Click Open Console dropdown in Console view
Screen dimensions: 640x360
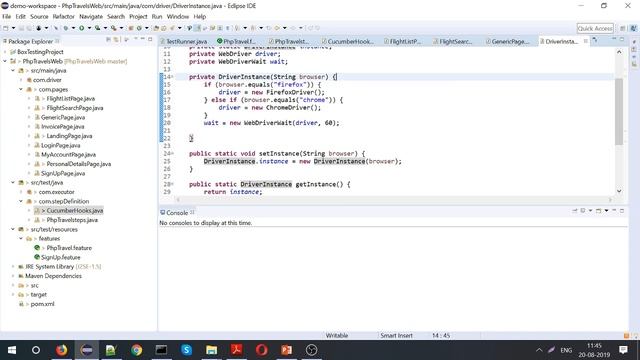(x=606, y=211)
